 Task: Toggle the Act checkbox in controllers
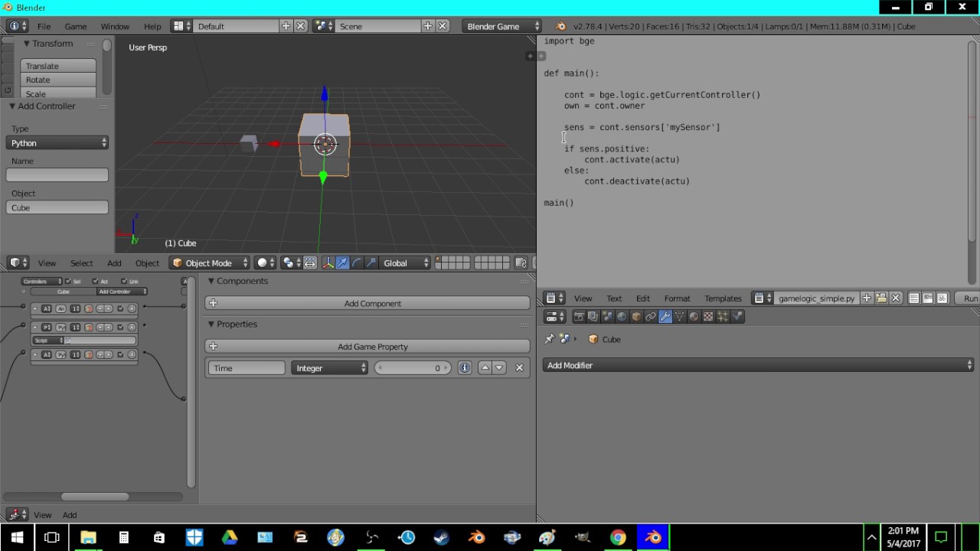(95, 282)
